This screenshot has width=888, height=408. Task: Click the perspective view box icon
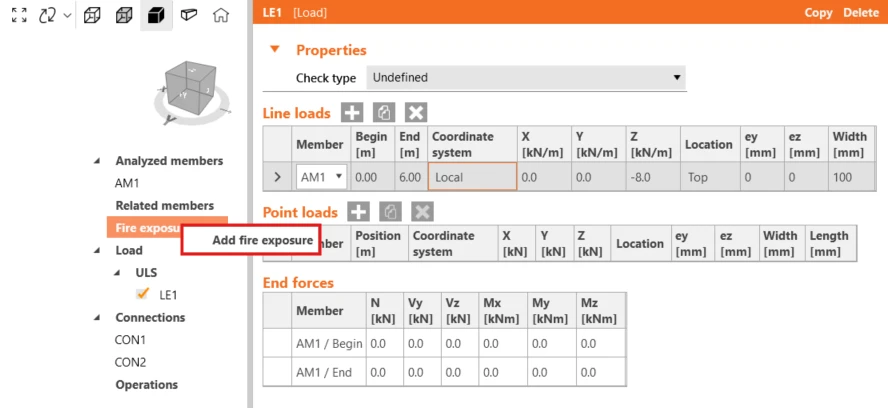pos(189,15)
